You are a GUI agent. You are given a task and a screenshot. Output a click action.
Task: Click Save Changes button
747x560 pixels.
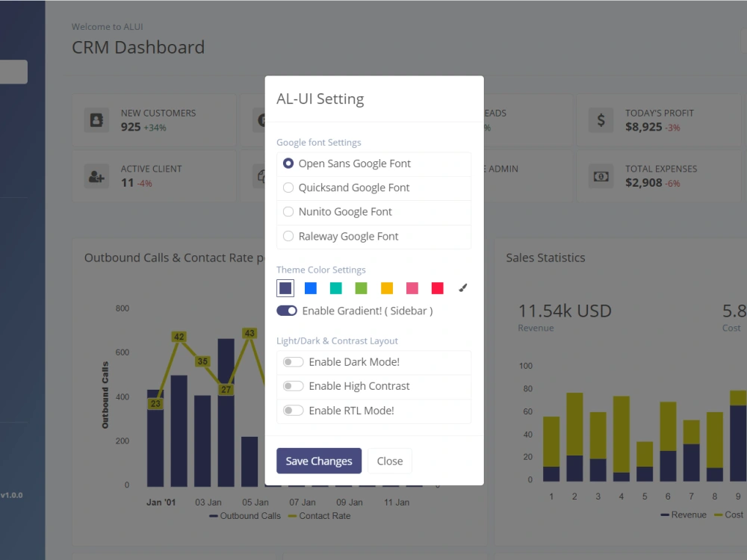click(x=319, y=461)
